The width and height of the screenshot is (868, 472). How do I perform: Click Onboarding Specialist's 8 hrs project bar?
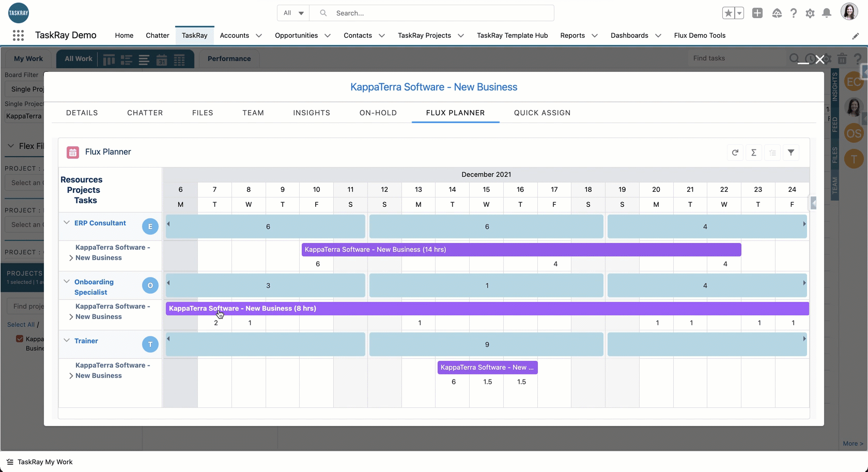tap(487, 309)
